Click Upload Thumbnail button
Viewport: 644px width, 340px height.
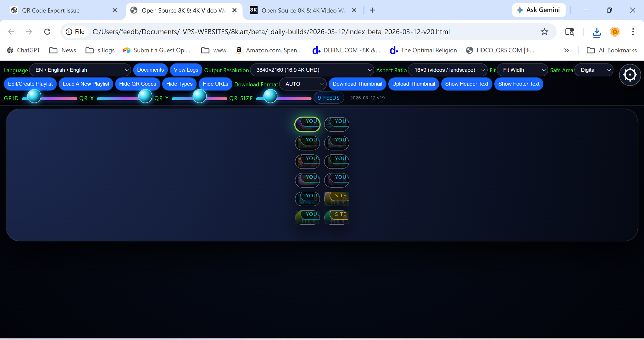click(x=414, y=84)
